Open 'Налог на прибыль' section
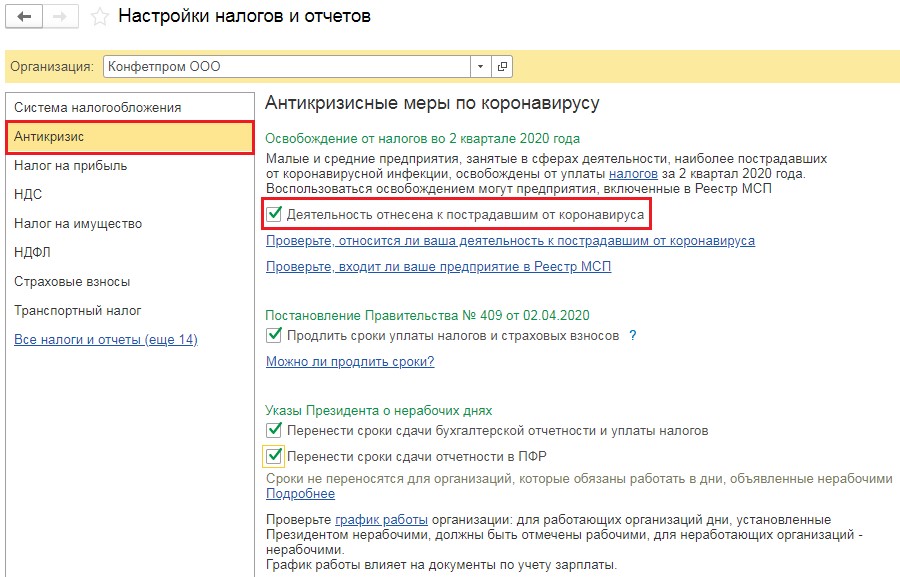Image resolution: width=900 pixels, height=577 pixels. click(x=130, y=165)
